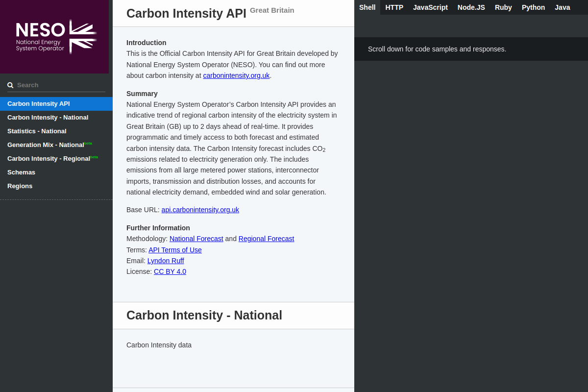Open the National Forecast methodology link
The height and width of the screenshot is (392, 588).
point(196,239)
